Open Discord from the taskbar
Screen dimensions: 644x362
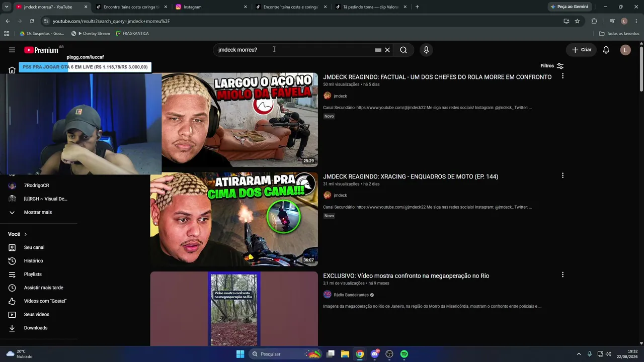374,354
